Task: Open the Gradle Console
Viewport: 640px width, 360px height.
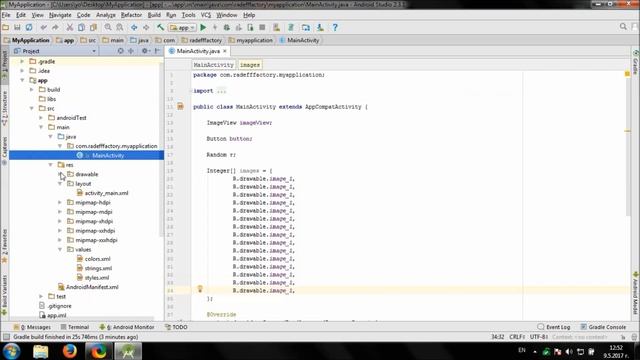Action: tap(603, 327)
